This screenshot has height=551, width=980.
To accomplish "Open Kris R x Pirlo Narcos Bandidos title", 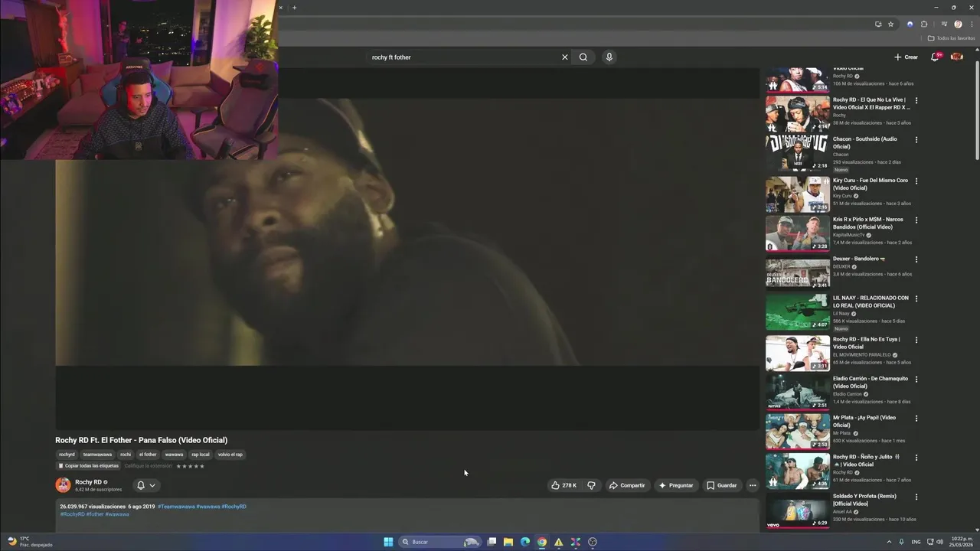I will (868, 223).
